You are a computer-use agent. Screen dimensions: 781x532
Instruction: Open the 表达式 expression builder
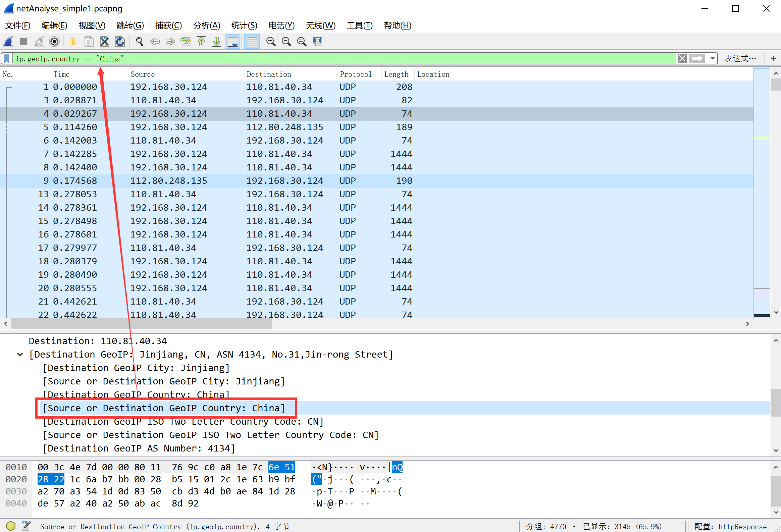(740, 58)
